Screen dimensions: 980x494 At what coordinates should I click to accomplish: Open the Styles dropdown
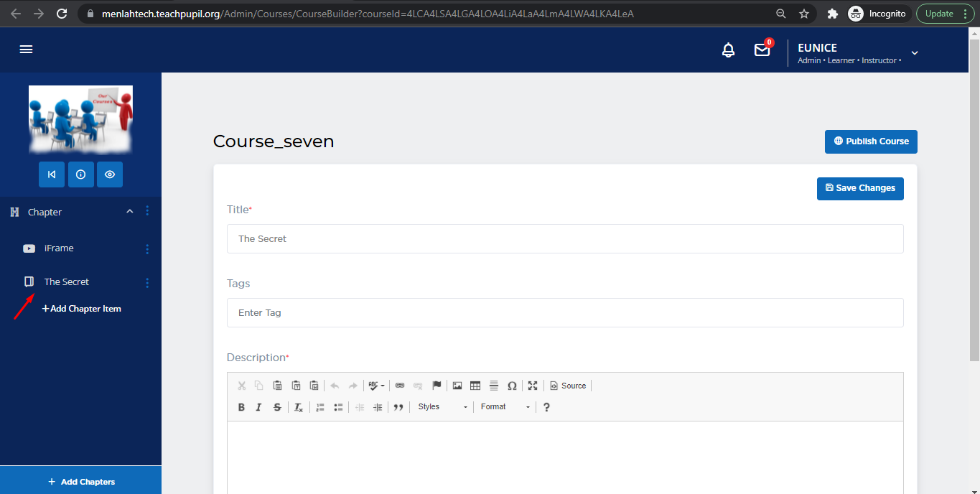click(x=442, y=407)
